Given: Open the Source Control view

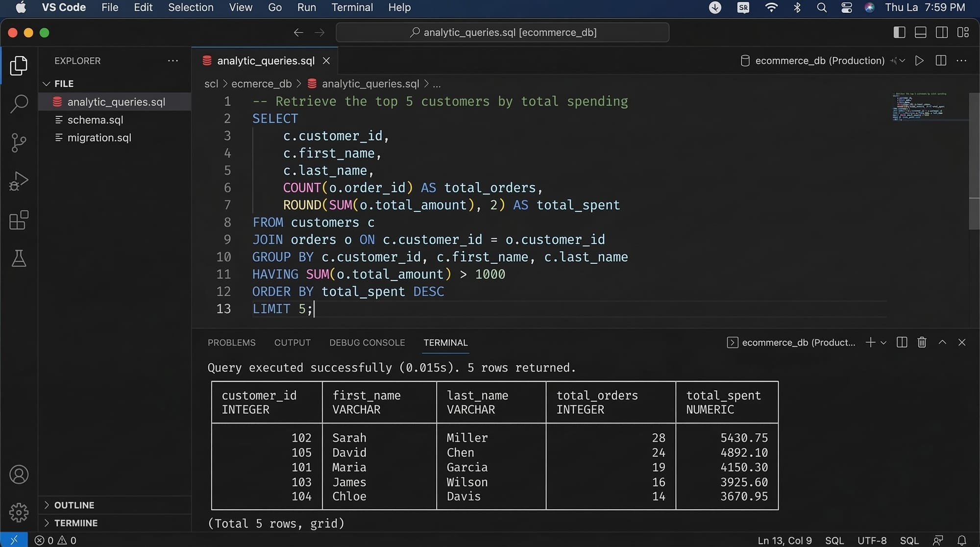Looking at the screenshot, I should [19, 143].
